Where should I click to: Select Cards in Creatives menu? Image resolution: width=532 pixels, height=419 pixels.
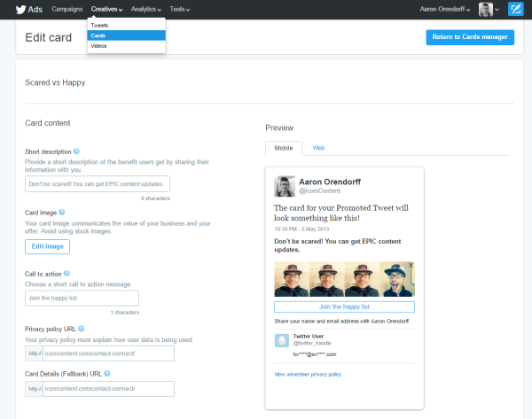126,35
